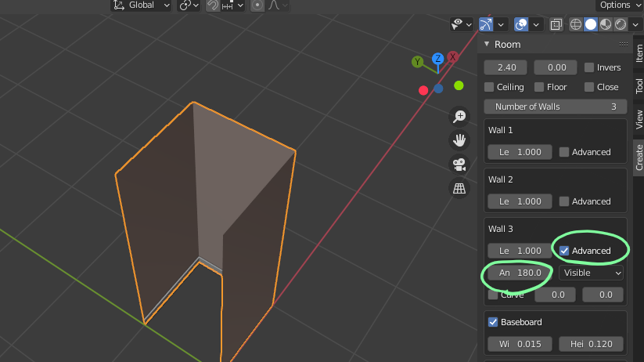
Task: Switch to the Create sidebar tab
Action: (639, 158)
